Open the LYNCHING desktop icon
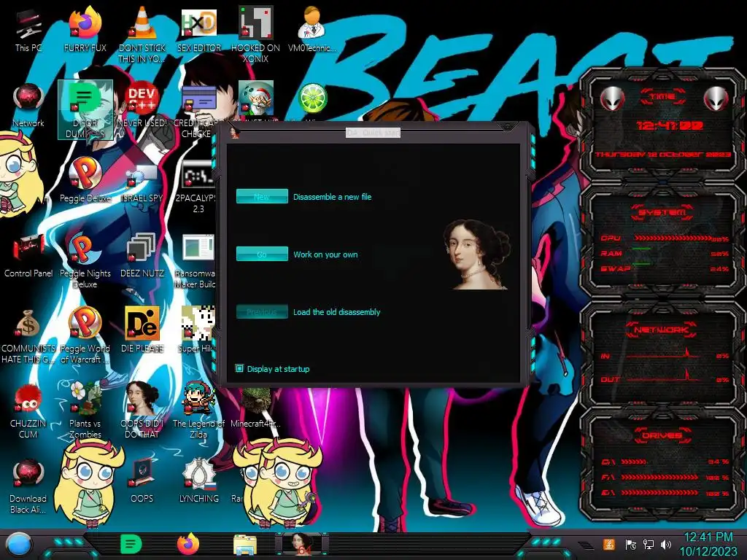This screenshot has height=560, width=747. (x=199, y=481)
